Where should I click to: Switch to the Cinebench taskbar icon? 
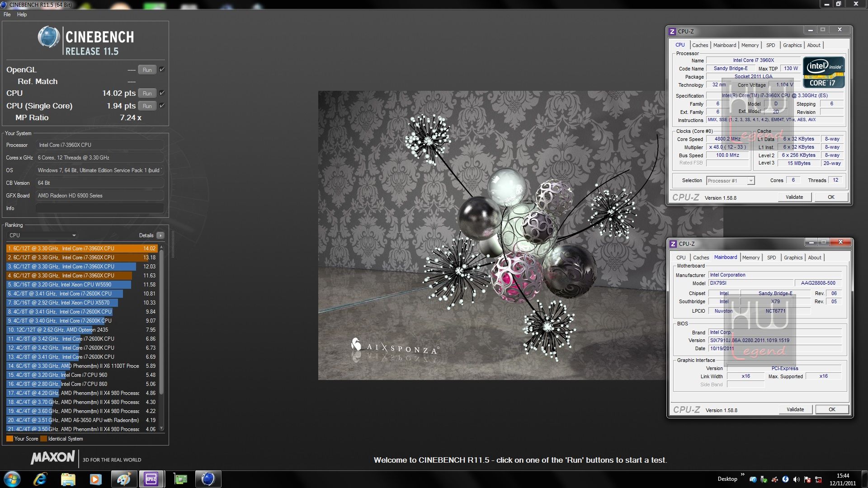click(x=208, y=479)
